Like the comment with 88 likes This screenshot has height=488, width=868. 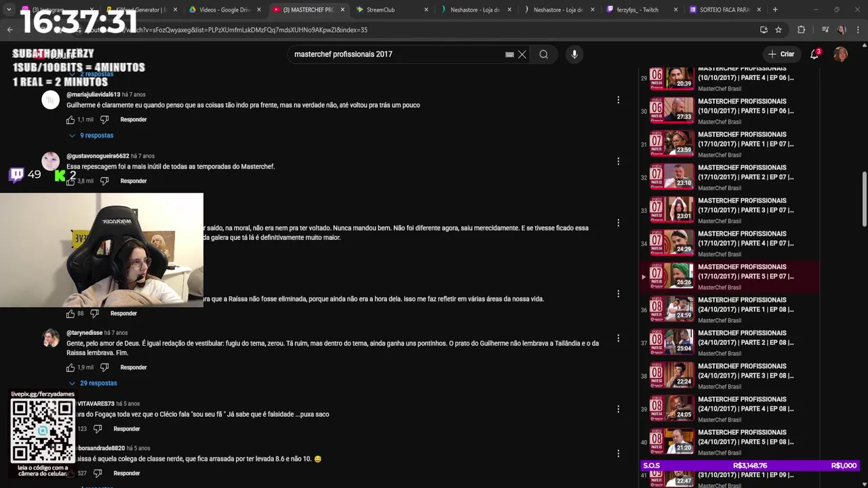click(71, 313)
